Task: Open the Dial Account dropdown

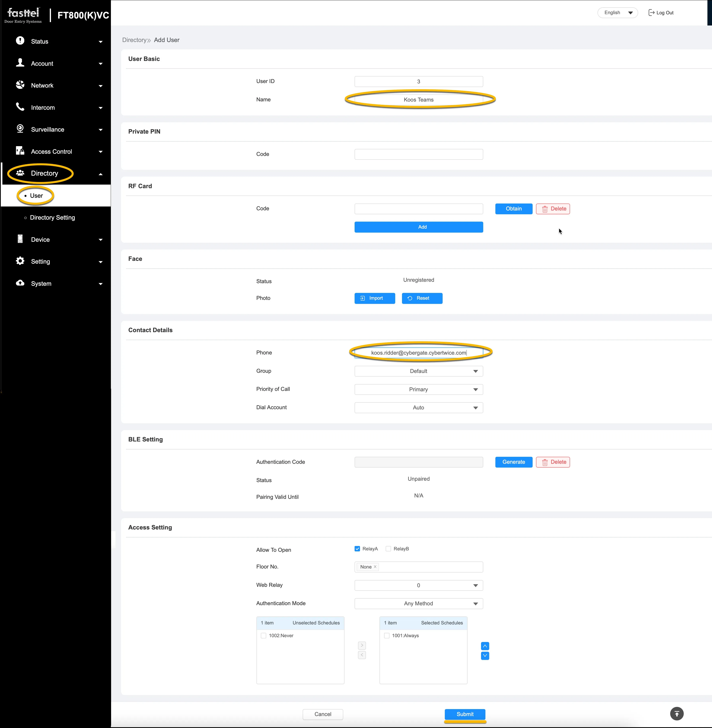Action: point(419,408)
